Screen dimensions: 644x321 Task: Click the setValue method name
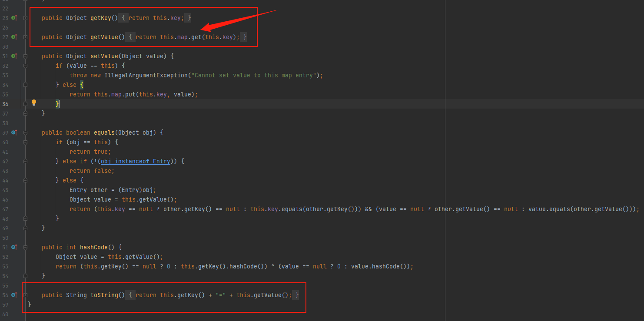pyautogui.click(x=104, y=56)
